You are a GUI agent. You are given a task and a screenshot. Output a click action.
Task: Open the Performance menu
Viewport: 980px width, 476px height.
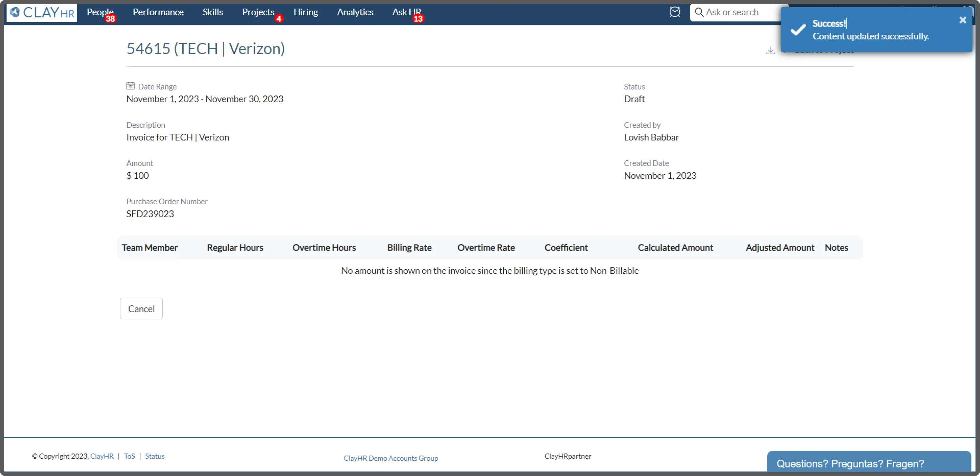click(x=158, y=12)
